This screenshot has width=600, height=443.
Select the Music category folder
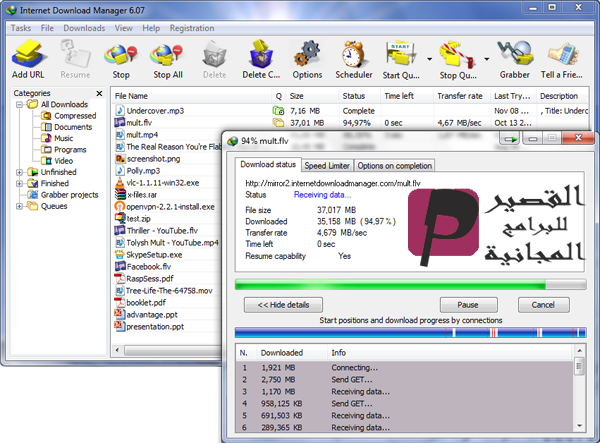pos(57,138)
